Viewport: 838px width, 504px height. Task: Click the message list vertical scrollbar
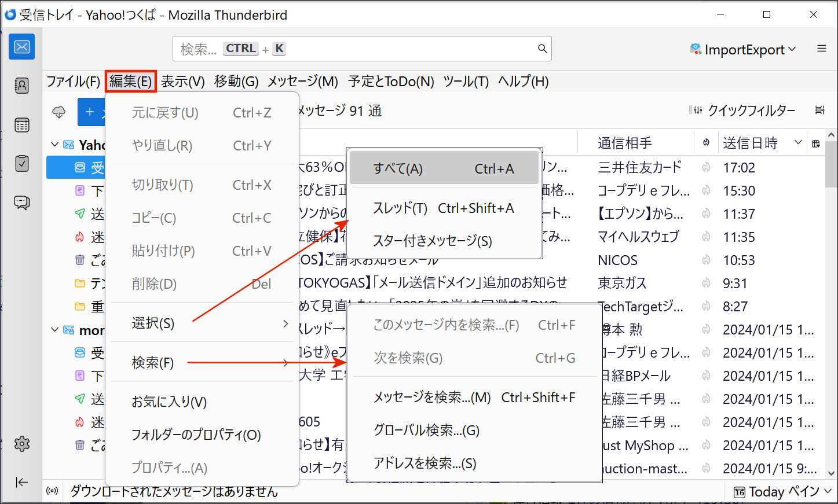coord(831,289)
